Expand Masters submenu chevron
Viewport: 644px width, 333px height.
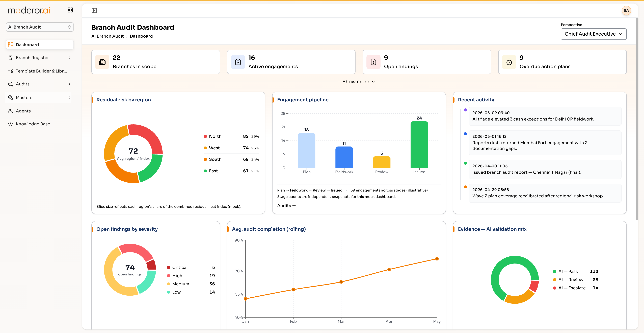pos(69,98)
